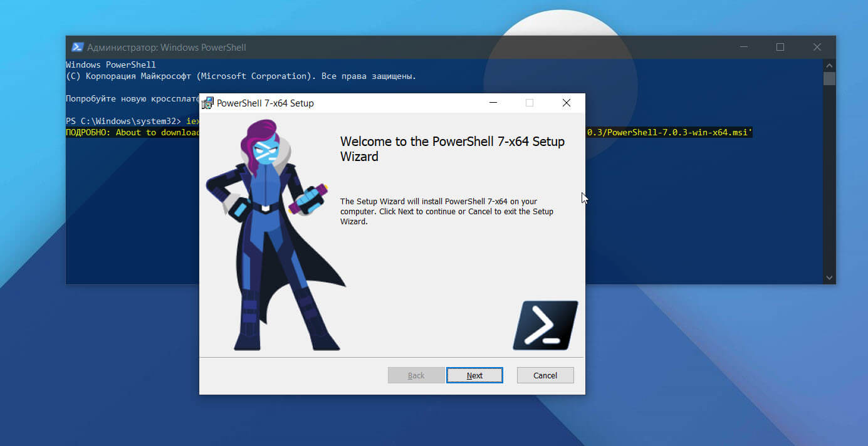The width and height of the screenshot is (868, 446).
Task: Click the Windows PowerShell title bar icon
Action: tap(78, 47)
